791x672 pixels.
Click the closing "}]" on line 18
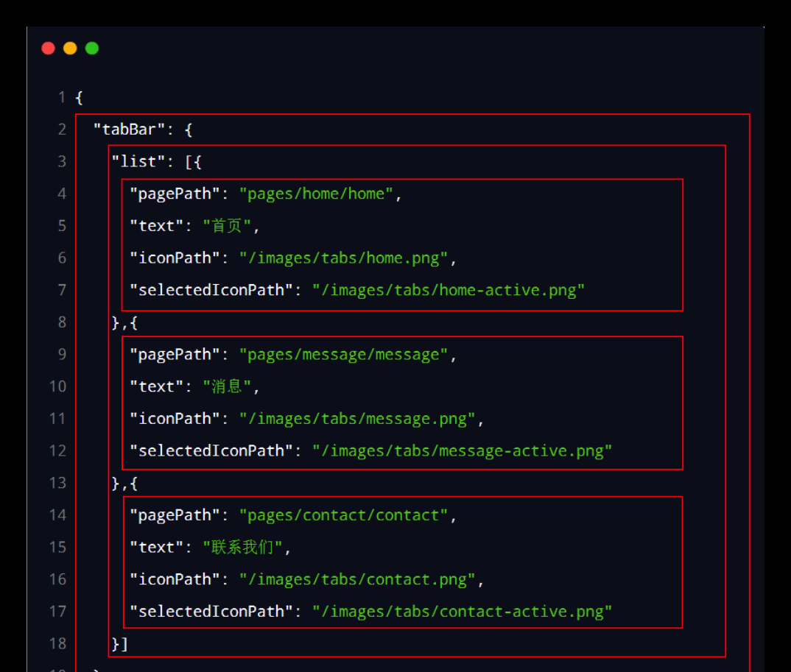[119, 644]
